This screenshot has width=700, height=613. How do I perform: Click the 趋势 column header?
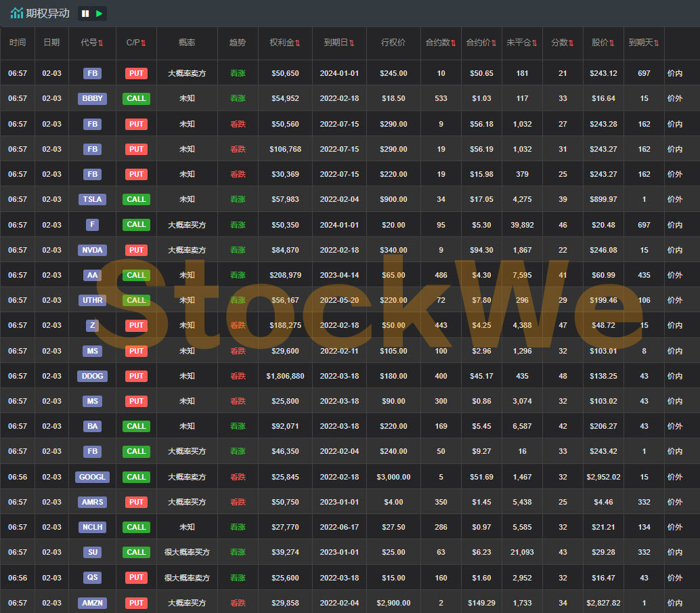tap(238, 43)
